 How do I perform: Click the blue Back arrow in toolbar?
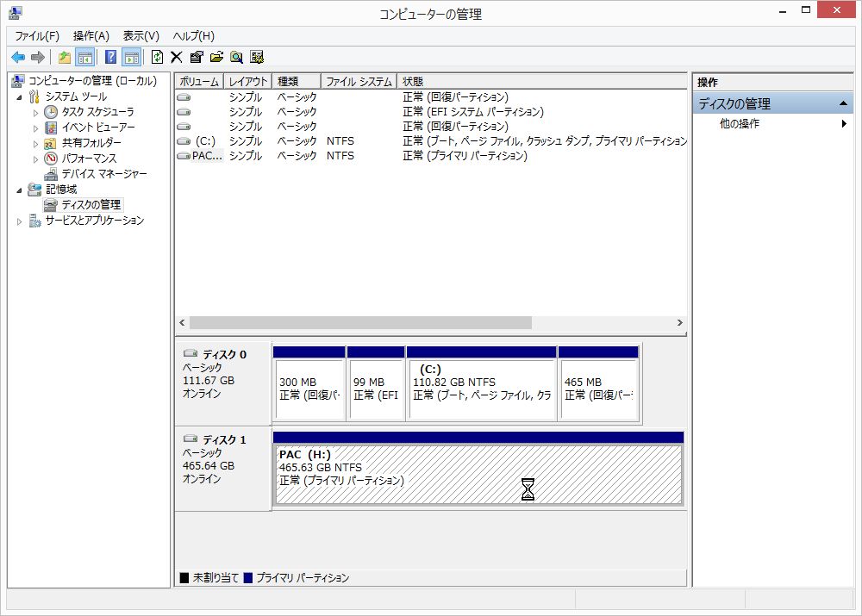[18, 57]
